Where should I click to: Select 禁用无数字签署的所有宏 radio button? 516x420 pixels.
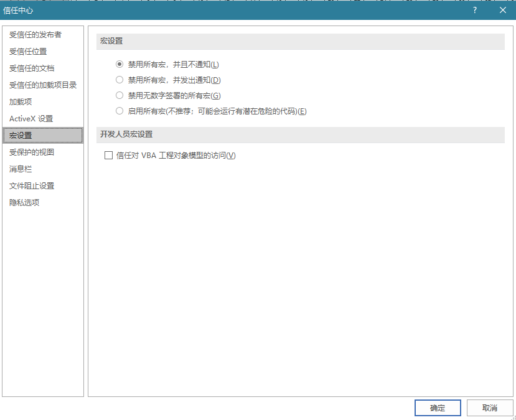point(120,96)
